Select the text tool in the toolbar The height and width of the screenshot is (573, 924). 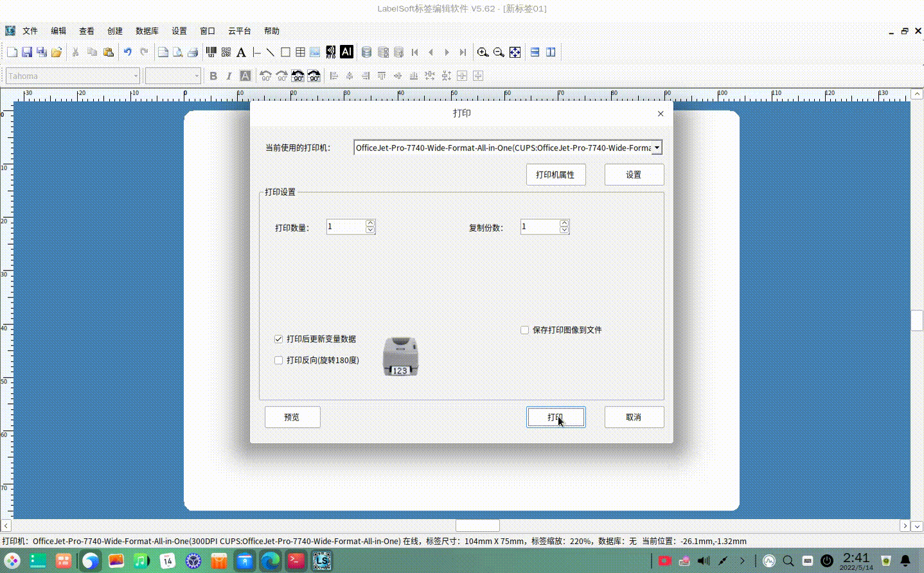(241, 52)
